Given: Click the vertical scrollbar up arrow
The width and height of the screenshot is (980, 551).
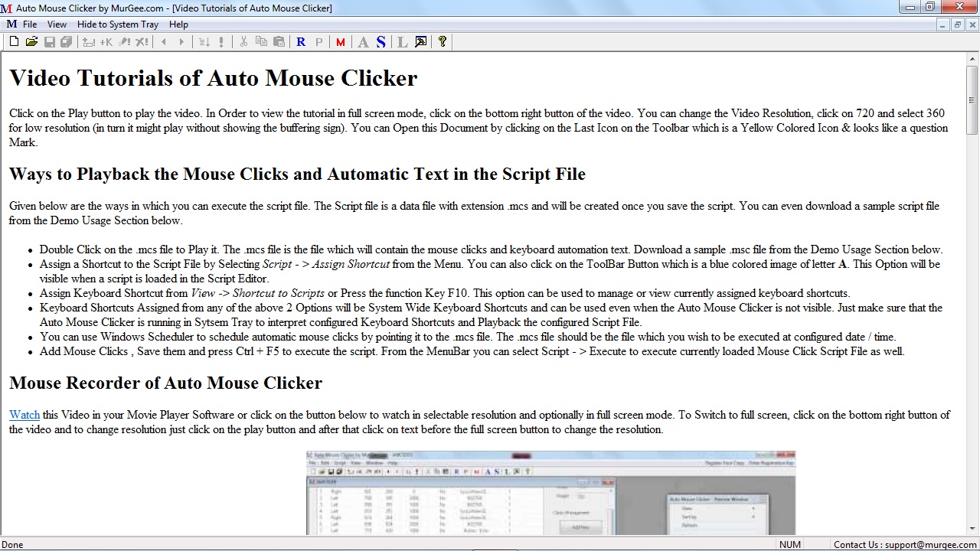Looking at the screenshot, I should [x=972, y=58].
